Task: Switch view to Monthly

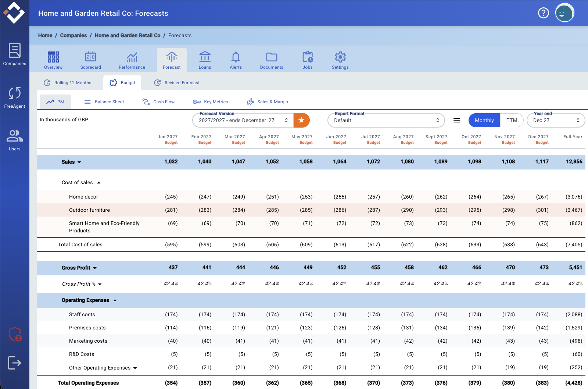Action: [484, 120]
